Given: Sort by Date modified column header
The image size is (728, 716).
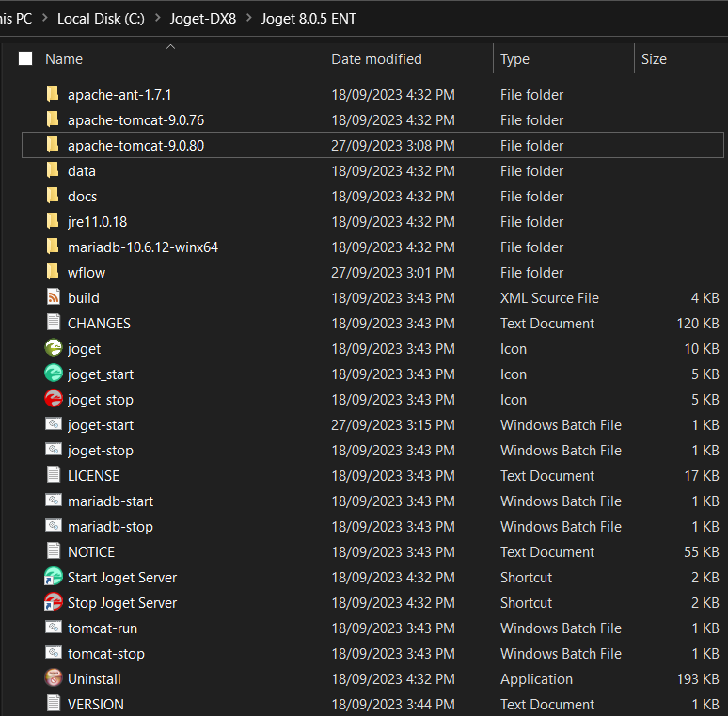Looking at the screenshot, I should (376, 58).
